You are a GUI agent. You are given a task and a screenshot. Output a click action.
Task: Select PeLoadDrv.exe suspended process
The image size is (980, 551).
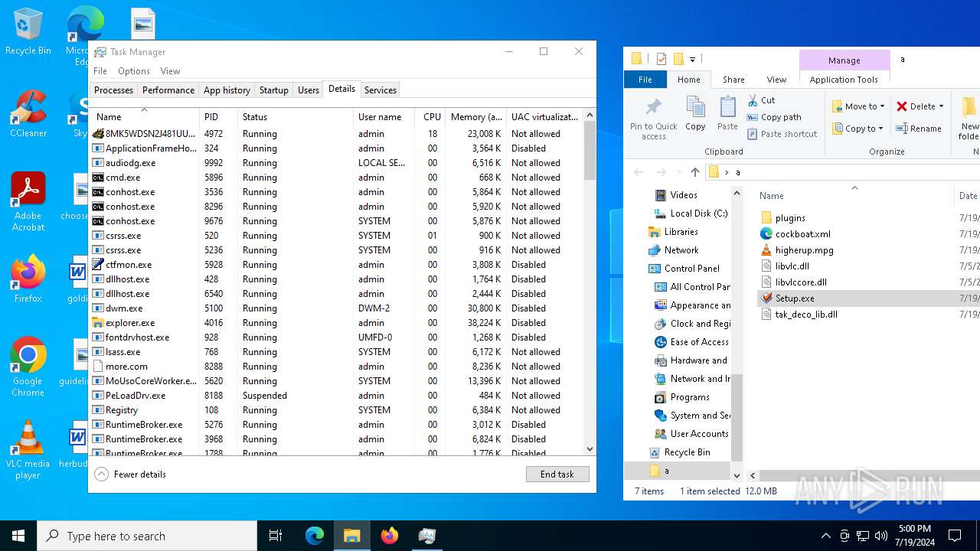pos(336,396)
